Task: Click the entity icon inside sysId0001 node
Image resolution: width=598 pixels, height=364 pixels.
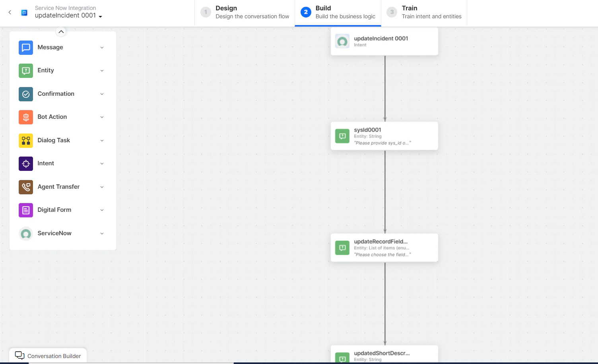Action: [x=342, y=136]
